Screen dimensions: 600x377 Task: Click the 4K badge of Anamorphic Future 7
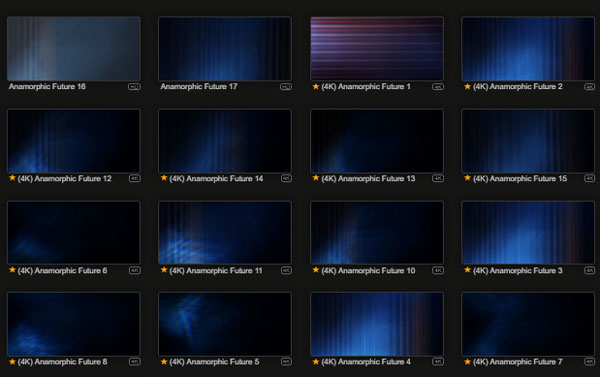589,362
